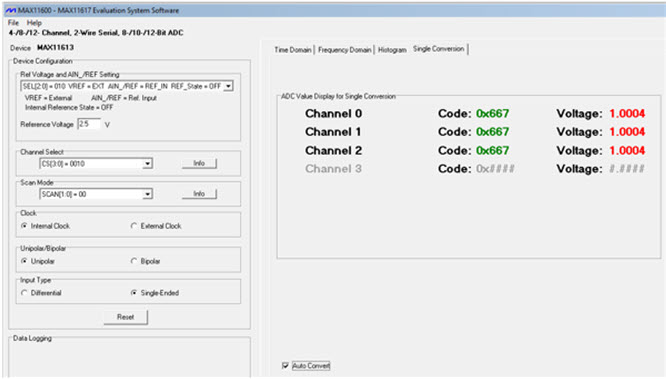This screenshot has height=379, width=666.
Task: Select the Single Conversion tab
Action: point(438,49)
